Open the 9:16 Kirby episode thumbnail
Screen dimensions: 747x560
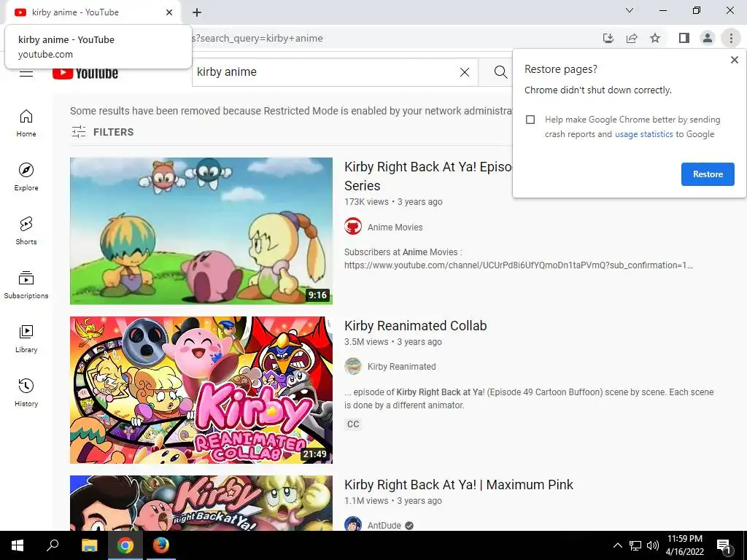click(x=201, y=231)
